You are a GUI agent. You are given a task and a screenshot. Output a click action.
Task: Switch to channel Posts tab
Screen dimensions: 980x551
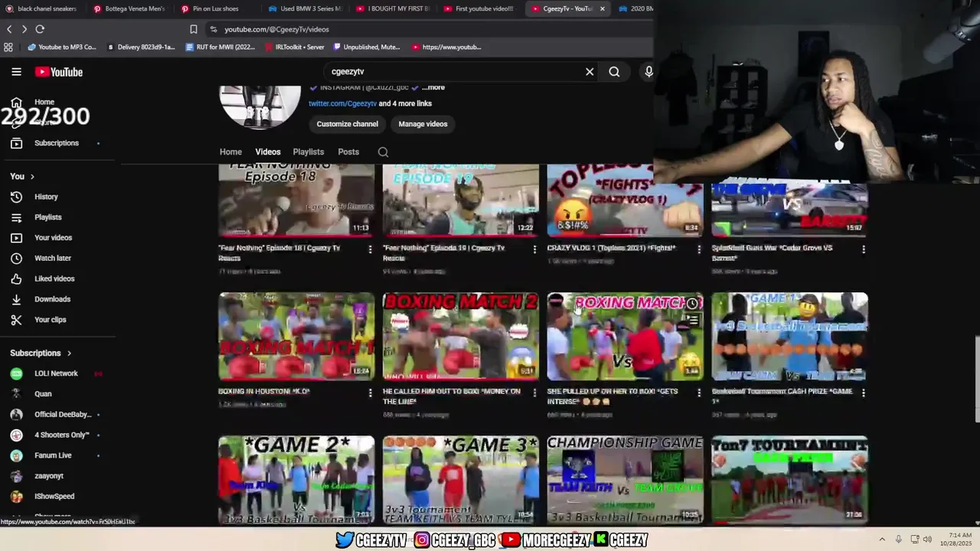(348, 152)
